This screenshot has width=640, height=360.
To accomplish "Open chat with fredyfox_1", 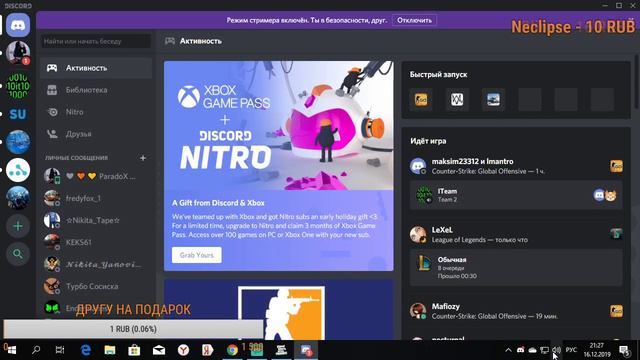I will 96,198.
